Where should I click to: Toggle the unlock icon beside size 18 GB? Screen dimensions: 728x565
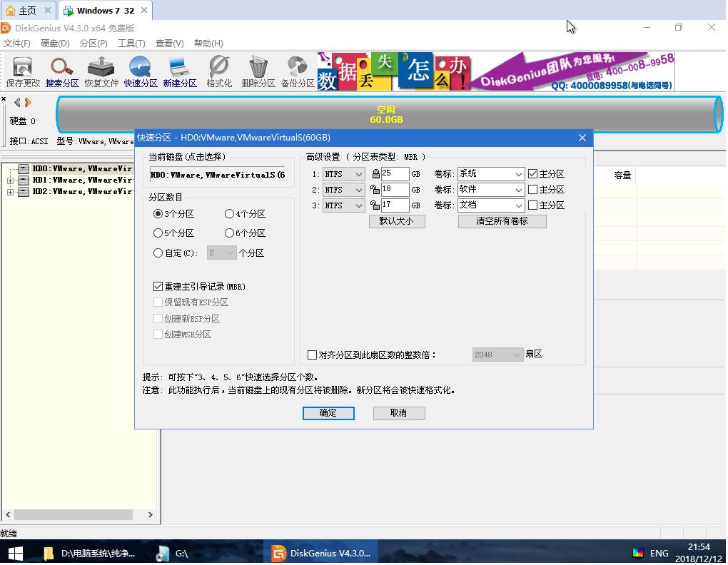375,190
